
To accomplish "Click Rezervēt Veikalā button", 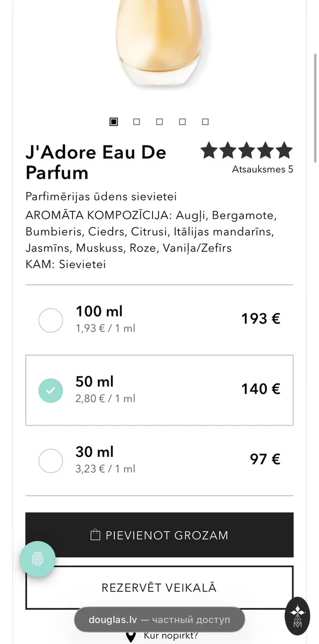I will click(x=160, y=588).
